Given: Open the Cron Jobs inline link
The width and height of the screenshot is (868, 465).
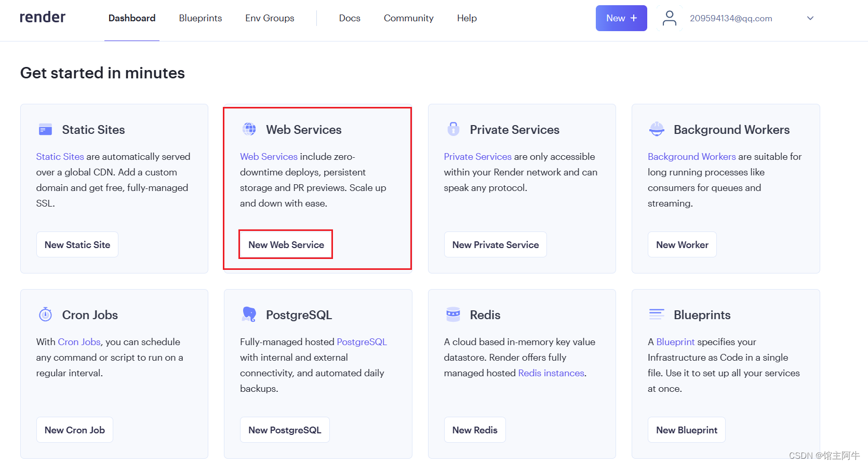Looking at the screenshot, I should click(79, 341).
